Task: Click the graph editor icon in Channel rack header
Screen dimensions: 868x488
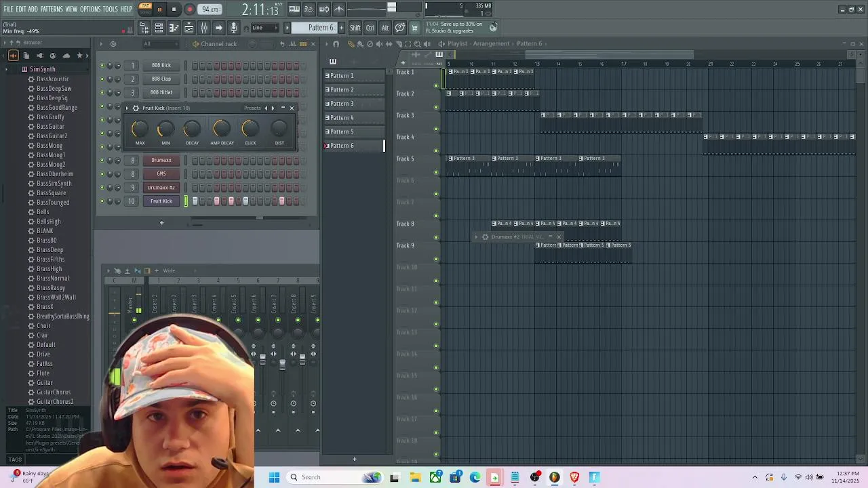Action: pyautogui.click(x=293, y=44)
